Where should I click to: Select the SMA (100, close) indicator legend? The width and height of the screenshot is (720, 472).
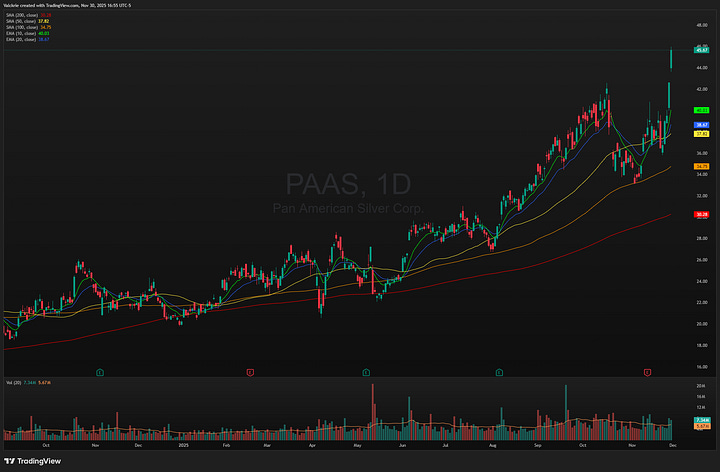pos(28,27)
